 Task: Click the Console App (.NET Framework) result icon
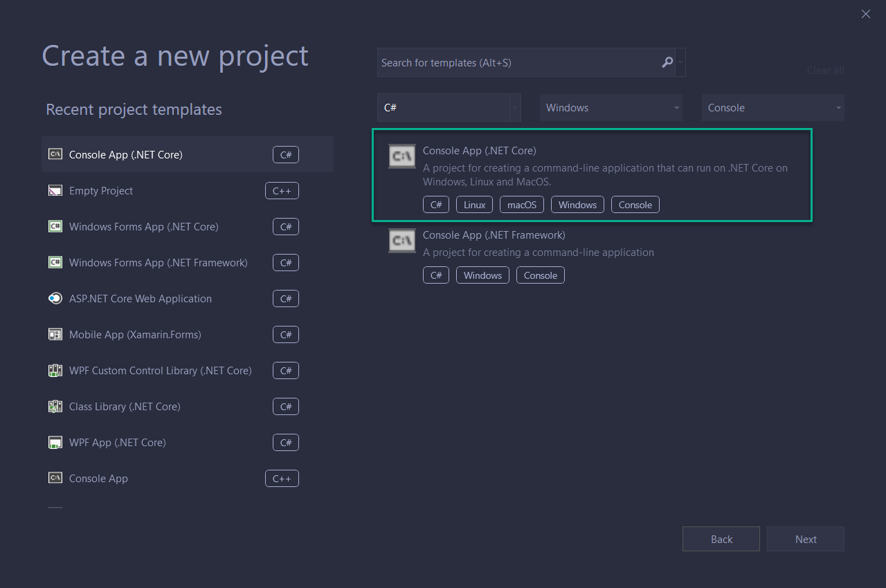pyautogui.click(x=402, y=241)
